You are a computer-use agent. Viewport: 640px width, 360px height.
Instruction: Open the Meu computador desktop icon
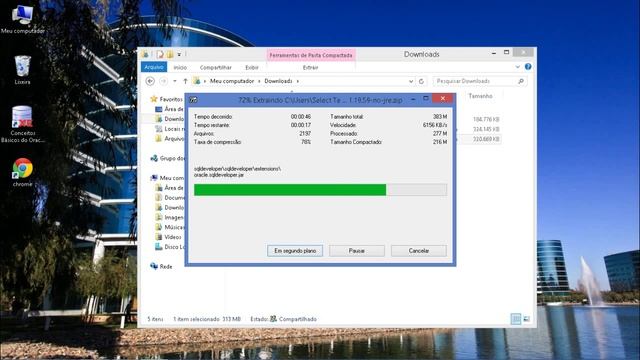22,18
